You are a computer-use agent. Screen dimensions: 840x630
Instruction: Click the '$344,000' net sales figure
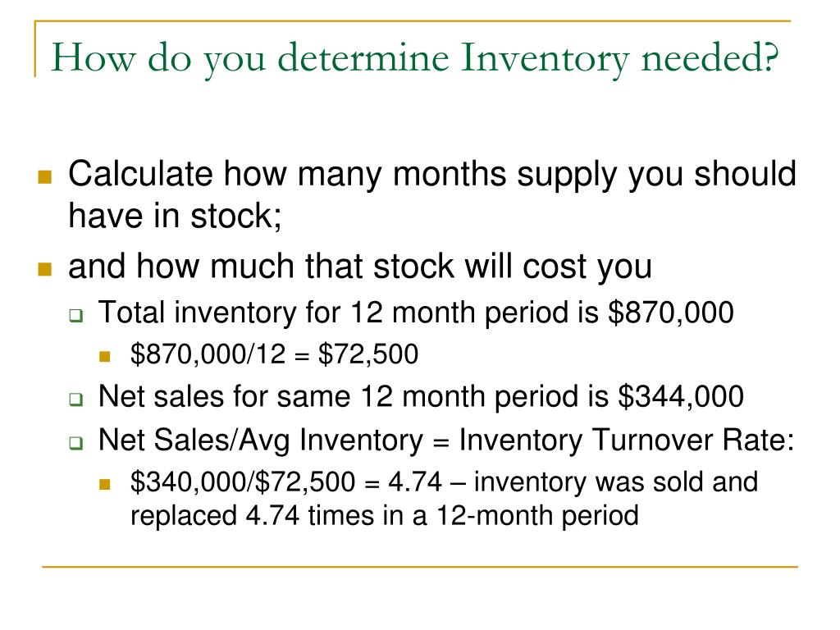[681, 396]
